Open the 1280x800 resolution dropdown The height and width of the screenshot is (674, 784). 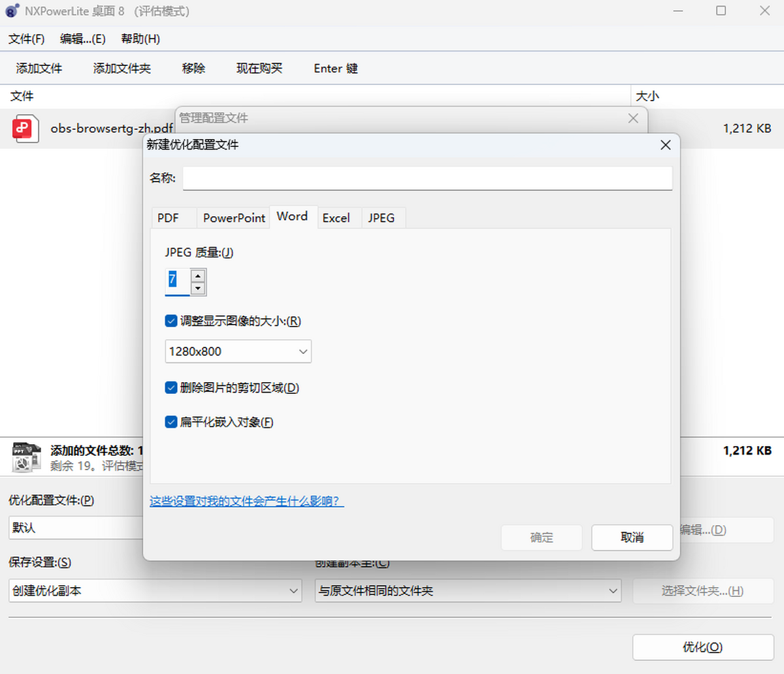pos(238,351)
